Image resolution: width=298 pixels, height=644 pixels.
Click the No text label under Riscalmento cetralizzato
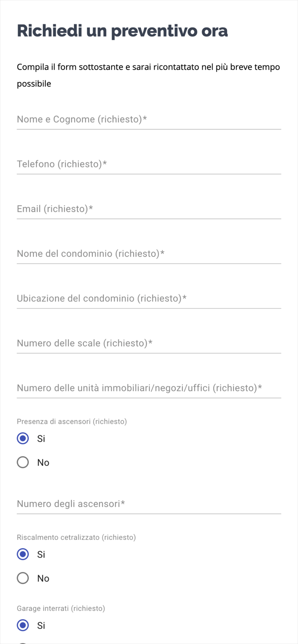43,579
